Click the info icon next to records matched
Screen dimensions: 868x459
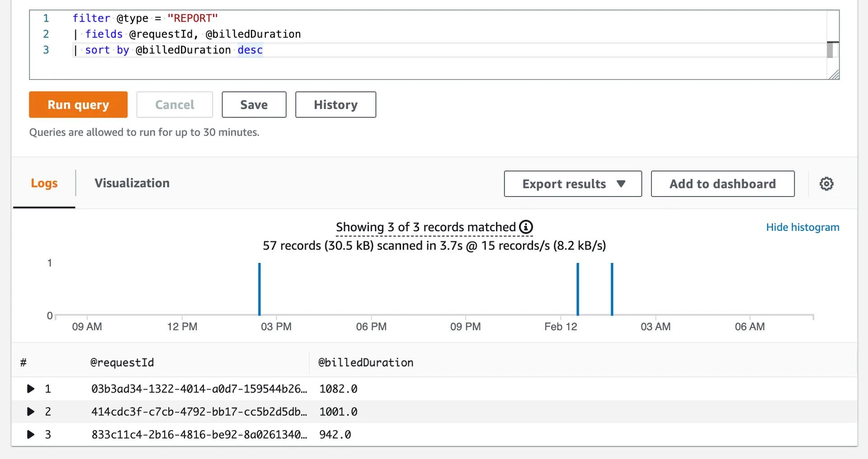[526, 227]
